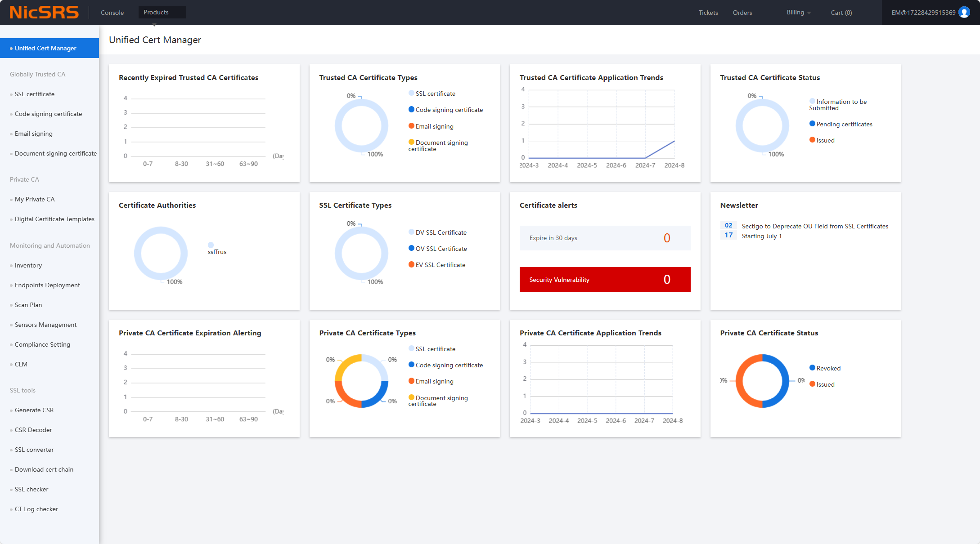Open the Console menu item
Viewport: 980px width, 544px height.
click(x=112, y=13)
